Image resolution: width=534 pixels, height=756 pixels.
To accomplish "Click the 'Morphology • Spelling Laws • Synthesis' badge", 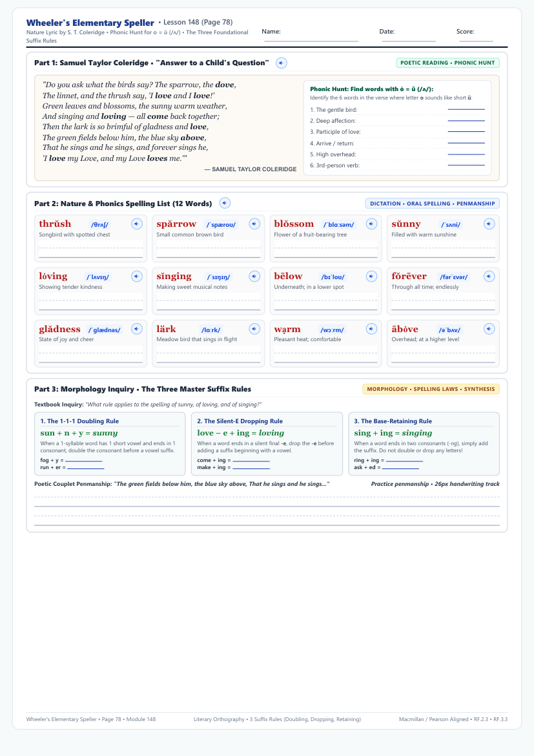I will coord(431,389).
